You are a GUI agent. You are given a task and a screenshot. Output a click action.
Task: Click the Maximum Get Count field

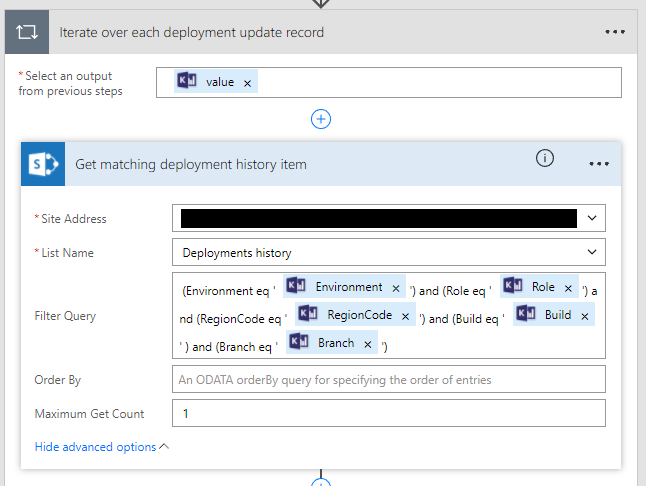388,414
